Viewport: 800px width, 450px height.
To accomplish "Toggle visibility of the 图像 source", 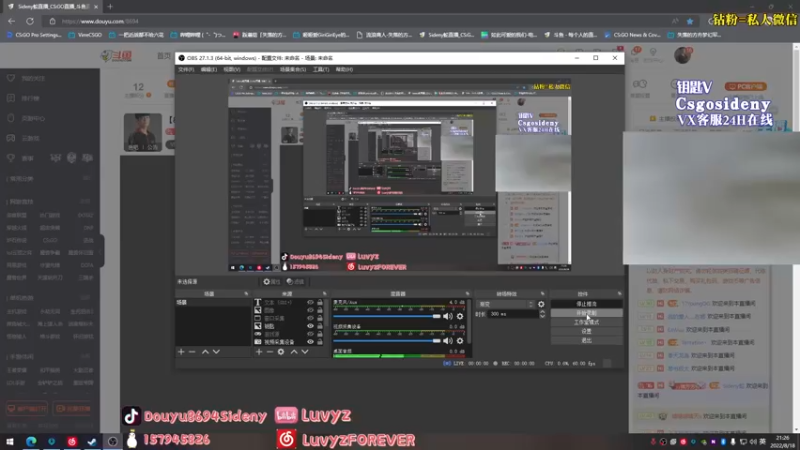I will pos(310,310).
